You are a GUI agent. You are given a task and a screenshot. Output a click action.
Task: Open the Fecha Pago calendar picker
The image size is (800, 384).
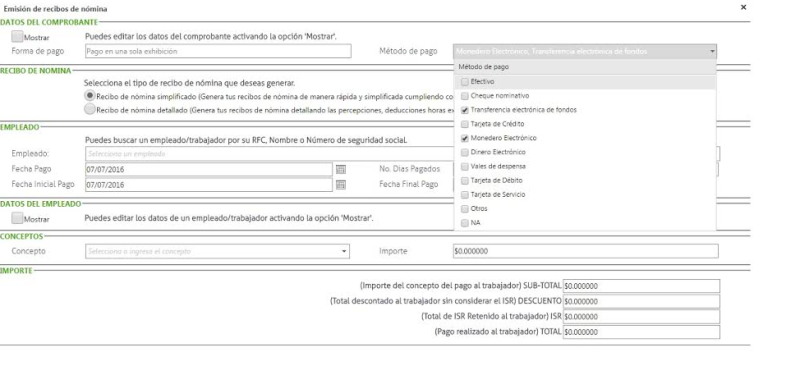[x=341, y=169]
